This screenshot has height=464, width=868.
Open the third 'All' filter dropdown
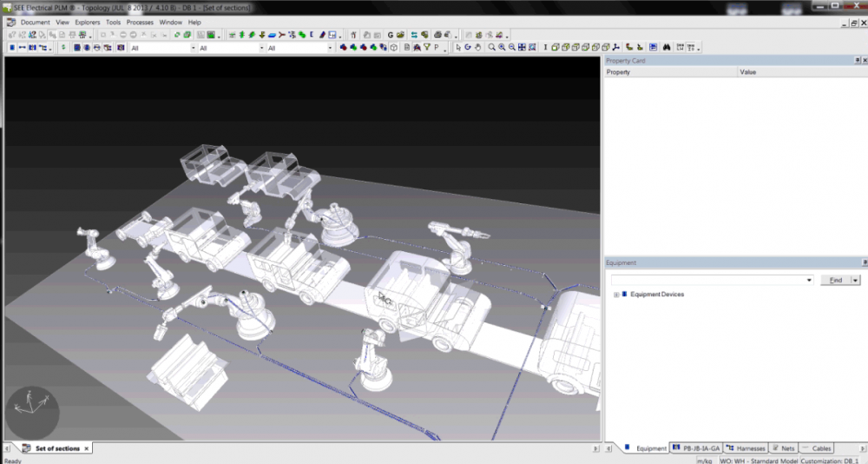[330, 49]
